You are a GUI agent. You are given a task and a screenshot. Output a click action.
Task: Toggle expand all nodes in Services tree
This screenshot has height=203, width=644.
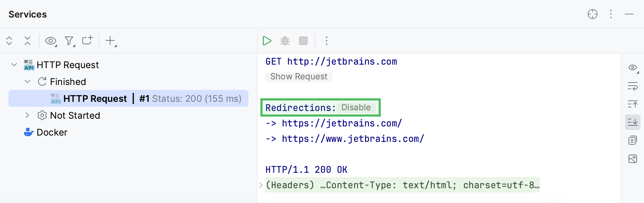pyautogui.click(x=9, y=41)
